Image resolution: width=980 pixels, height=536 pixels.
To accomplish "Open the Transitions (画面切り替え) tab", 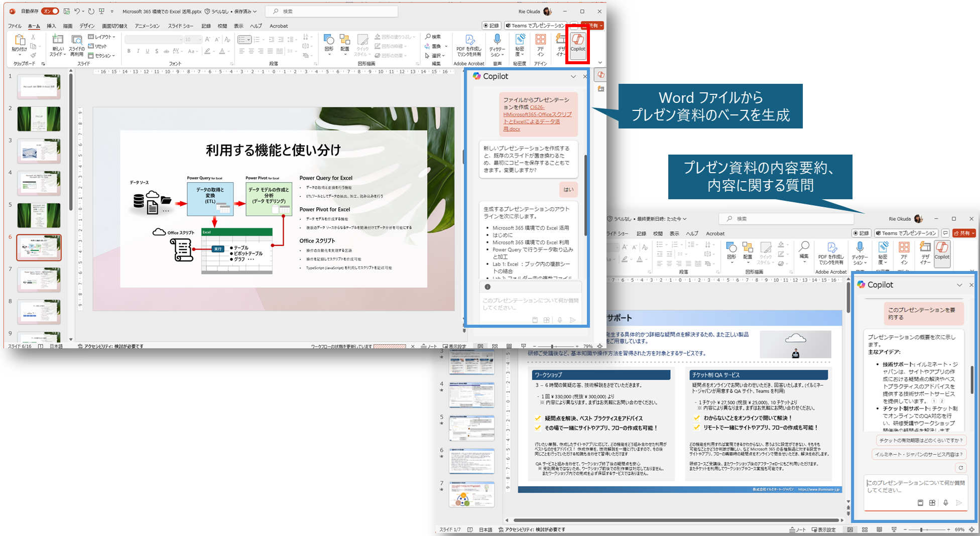I will [x=114, y=26].
